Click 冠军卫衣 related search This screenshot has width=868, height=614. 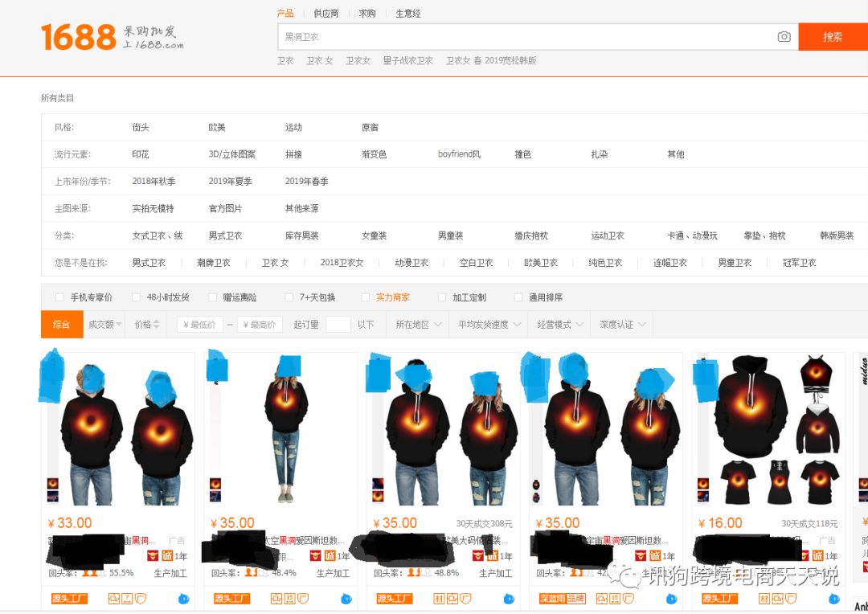(x=800, y=263)
